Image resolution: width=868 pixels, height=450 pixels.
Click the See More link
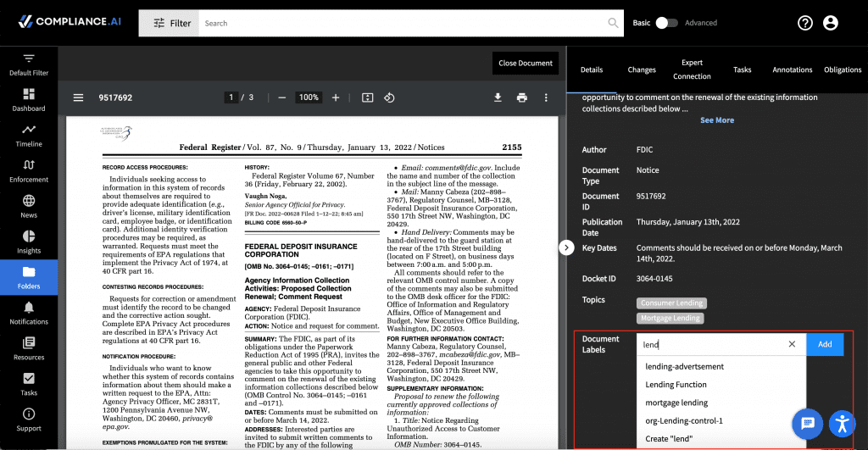point(717,120)
